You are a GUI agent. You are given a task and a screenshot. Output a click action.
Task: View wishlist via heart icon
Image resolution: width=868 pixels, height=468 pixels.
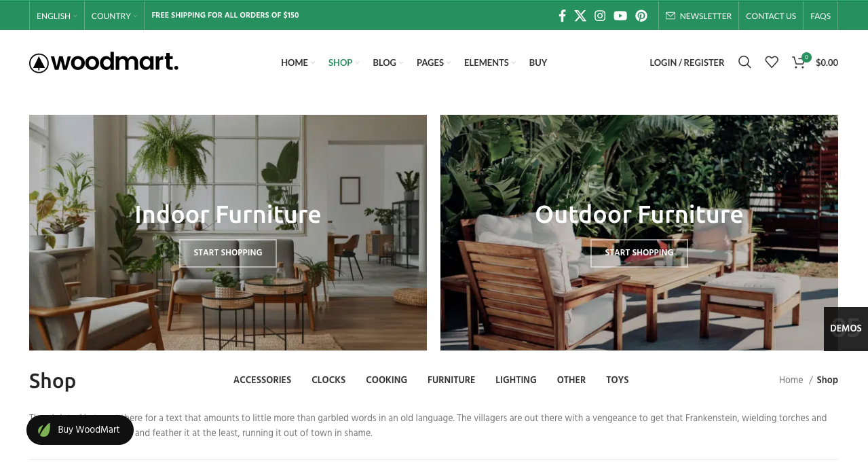coord(772,62)
